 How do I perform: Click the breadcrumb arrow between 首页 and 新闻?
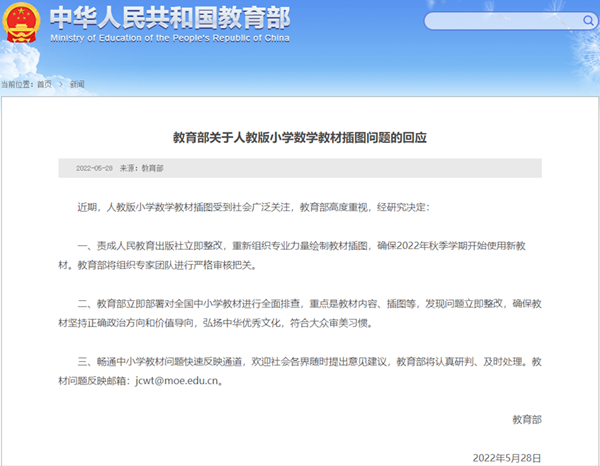60,84
